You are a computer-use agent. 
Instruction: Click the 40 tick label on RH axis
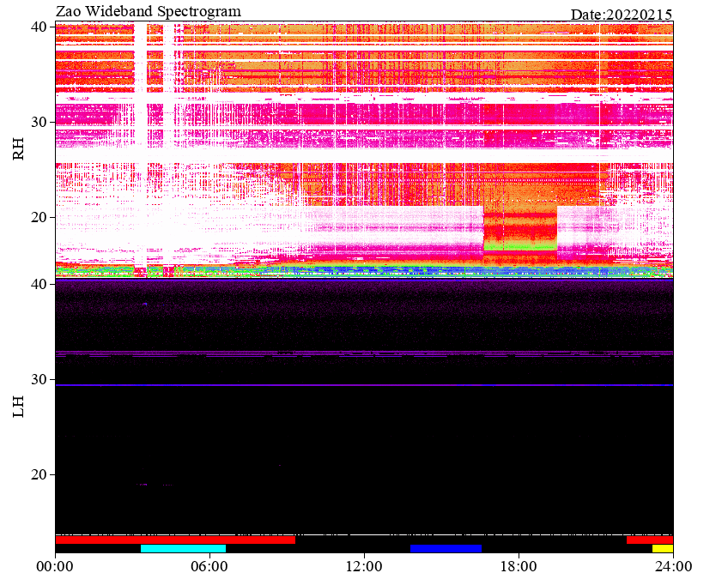39,27
